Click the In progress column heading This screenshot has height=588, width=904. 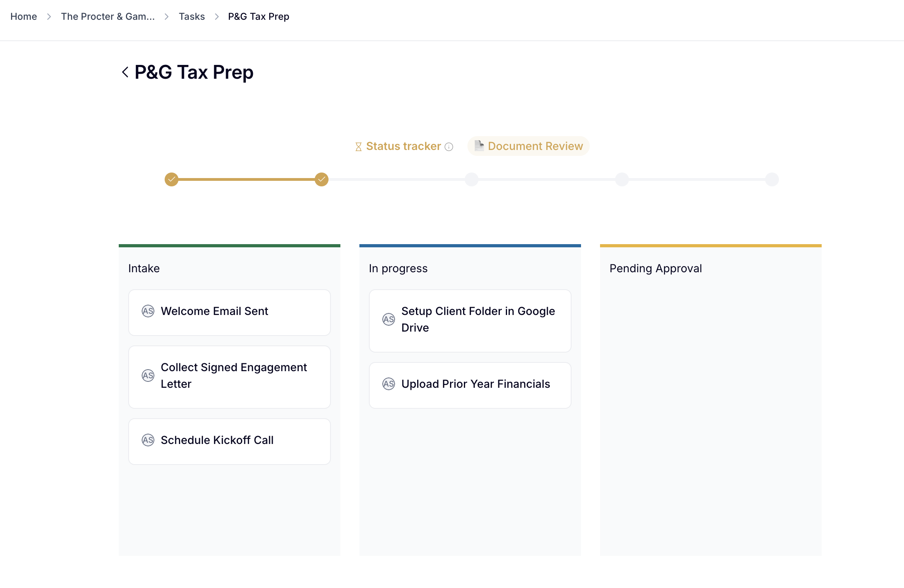(x=398, y=268)
